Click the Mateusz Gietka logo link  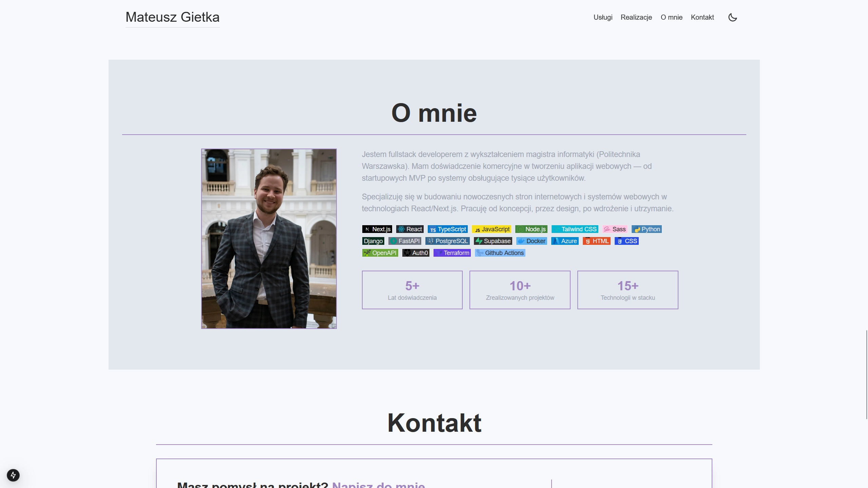(x=172, y=17)
